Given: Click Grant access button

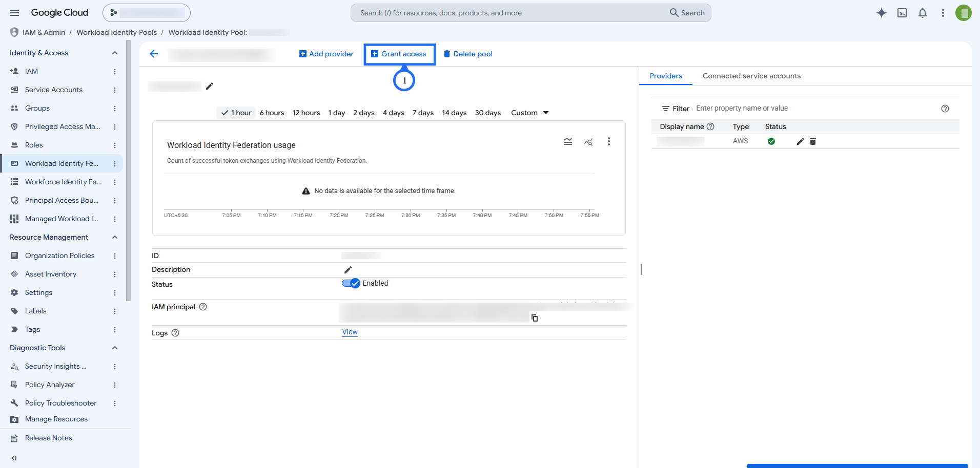Looking at the screenshot, I should [399, 54].
